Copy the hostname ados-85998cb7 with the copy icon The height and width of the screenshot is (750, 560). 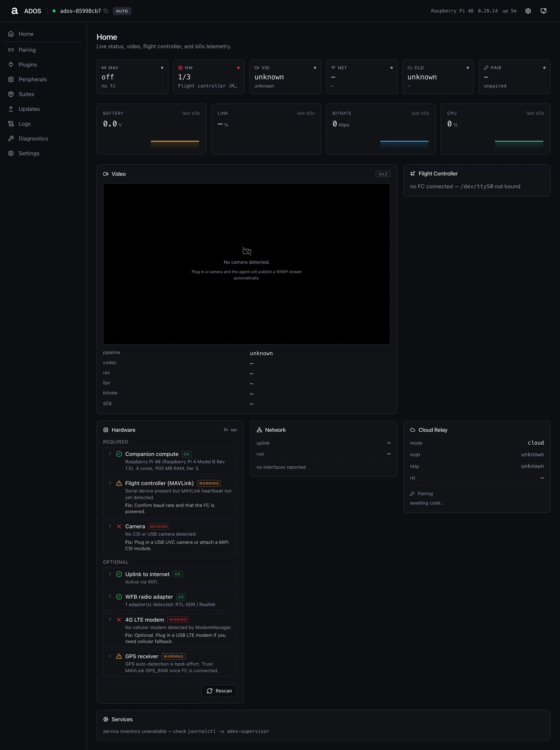tap(106, 11)
